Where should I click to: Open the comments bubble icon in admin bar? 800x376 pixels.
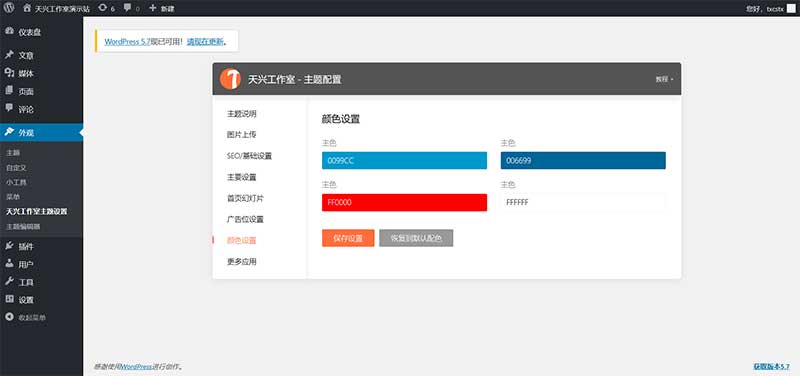pos(128,8)
